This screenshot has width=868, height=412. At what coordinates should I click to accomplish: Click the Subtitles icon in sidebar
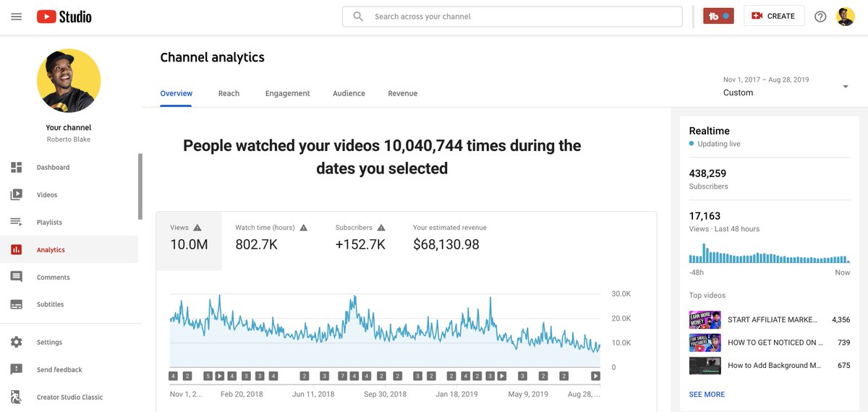click(x=16, y=305)
